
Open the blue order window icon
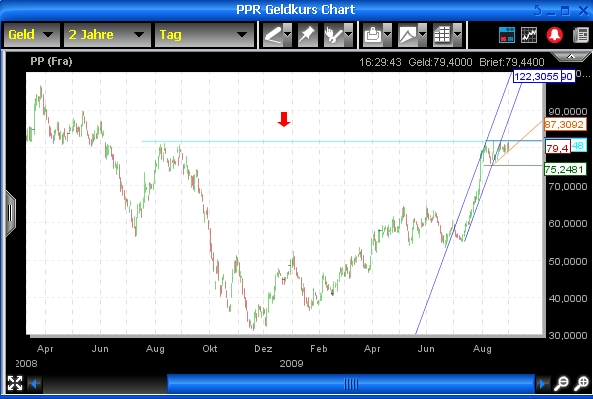click(507, 35)
